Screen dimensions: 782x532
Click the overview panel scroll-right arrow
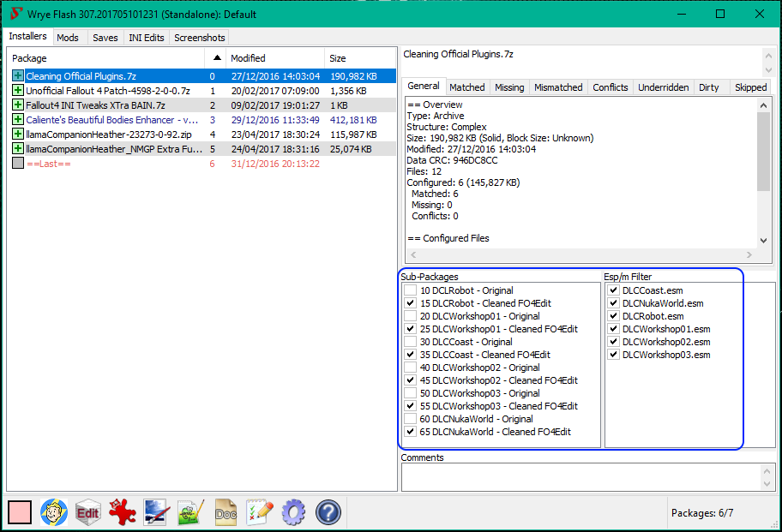pos(749,254)
